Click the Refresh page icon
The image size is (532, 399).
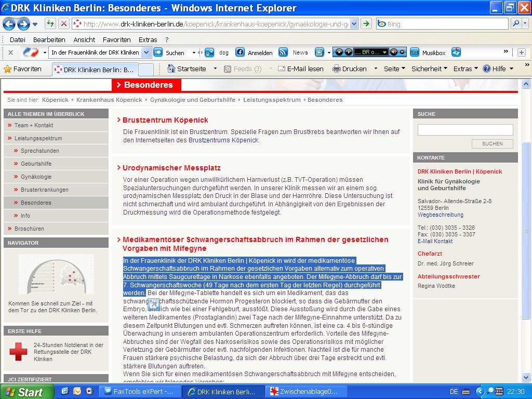click(50, 24)
